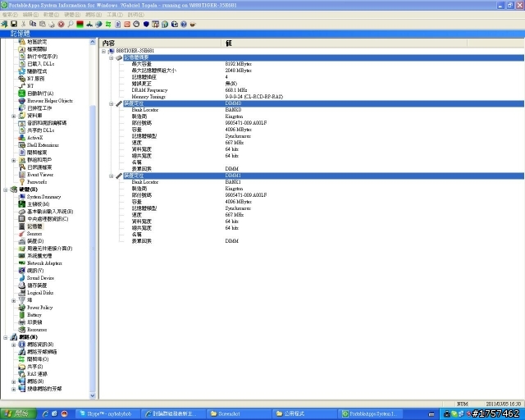Click the blue question mark help icon

tap(184, 24)
